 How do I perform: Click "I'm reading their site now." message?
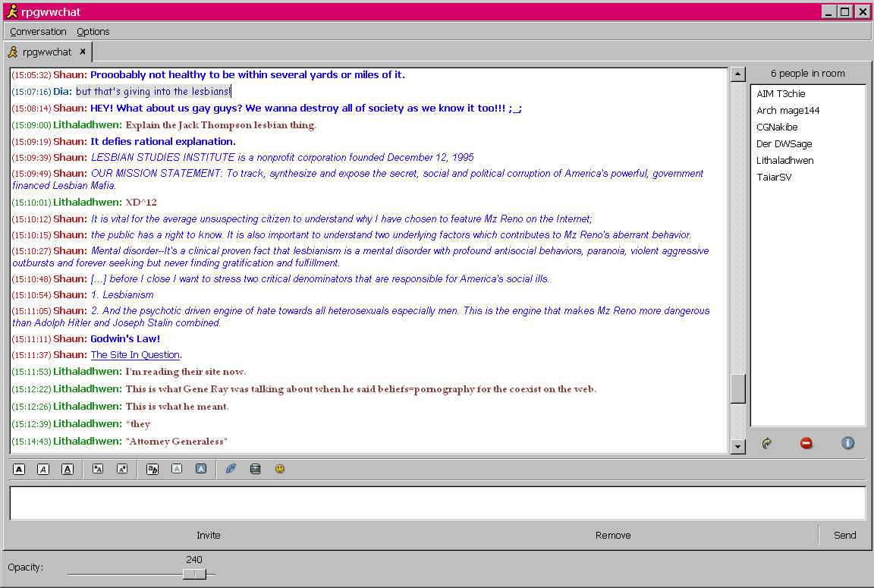point(186,372)
